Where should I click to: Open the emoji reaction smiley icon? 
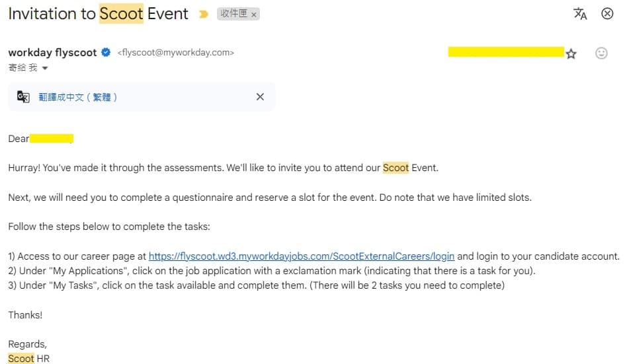click(601, 53)
